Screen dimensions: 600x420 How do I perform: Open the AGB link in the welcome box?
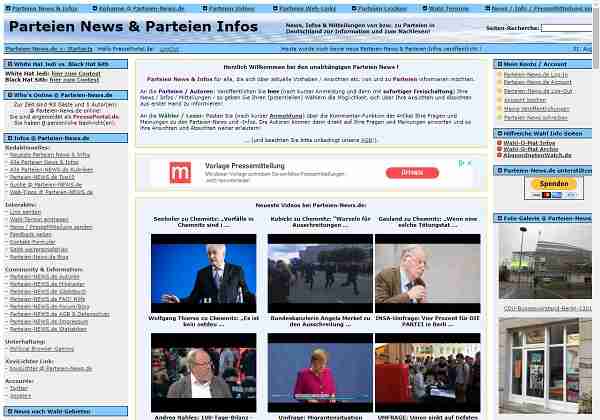pyautogui.click(x=368, y=140)
